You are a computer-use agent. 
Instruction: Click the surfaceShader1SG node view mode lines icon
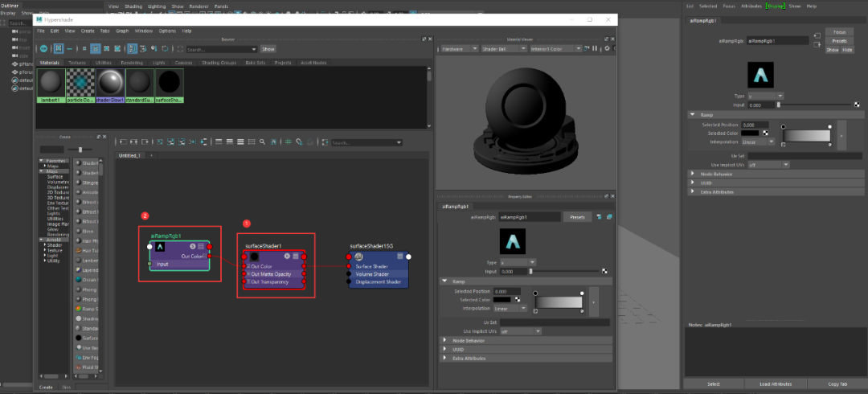coord(399,256)
